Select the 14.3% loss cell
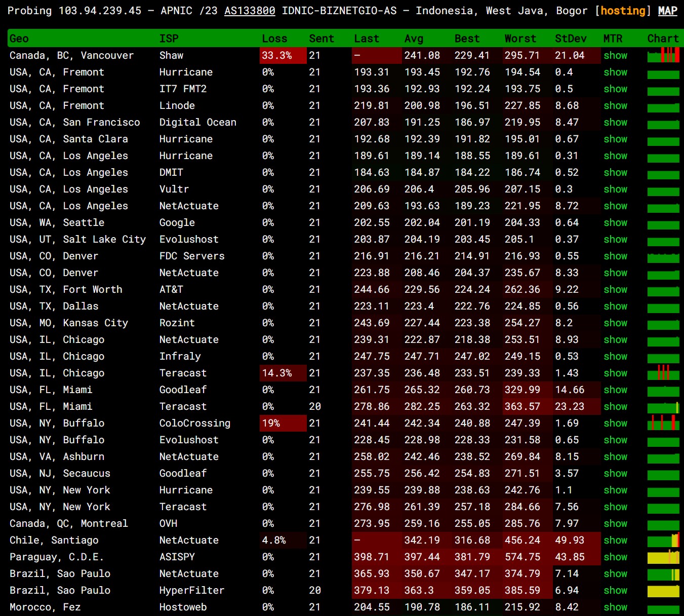Screen dimensions: 684x616 point(283,373)
